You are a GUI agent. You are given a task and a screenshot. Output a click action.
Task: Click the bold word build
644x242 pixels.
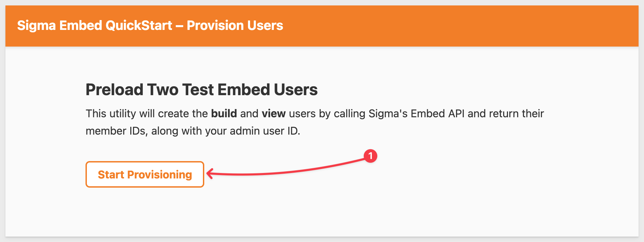(x=224, y=114)
